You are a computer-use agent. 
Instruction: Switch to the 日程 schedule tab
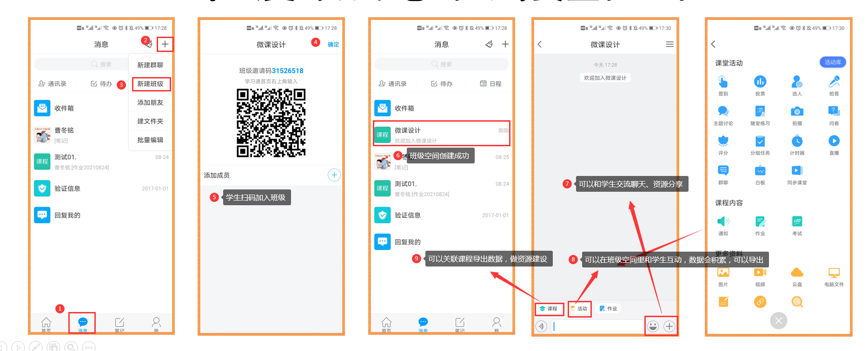(490, 84)
